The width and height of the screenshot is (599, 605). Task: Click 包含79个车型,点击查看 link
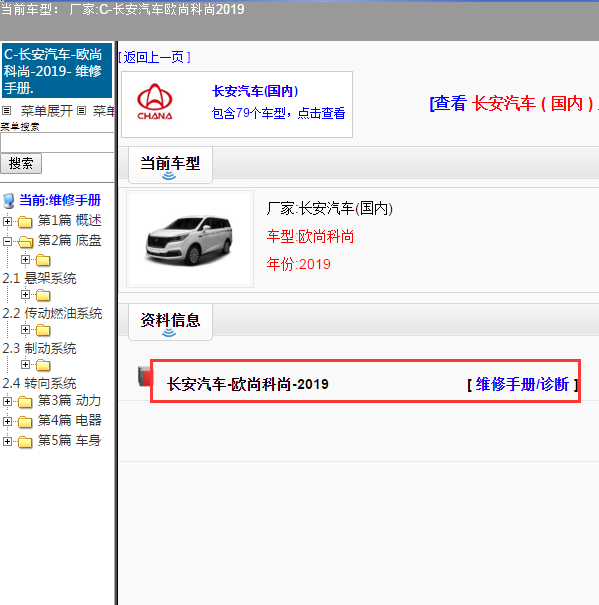(x=278, y=113)
